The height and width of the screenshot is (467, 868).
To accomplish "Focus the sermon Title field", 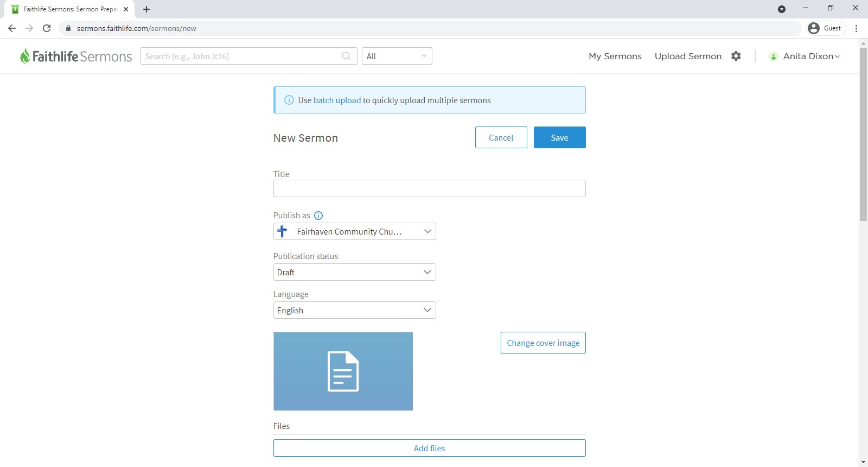I will [x=430, y=188].
